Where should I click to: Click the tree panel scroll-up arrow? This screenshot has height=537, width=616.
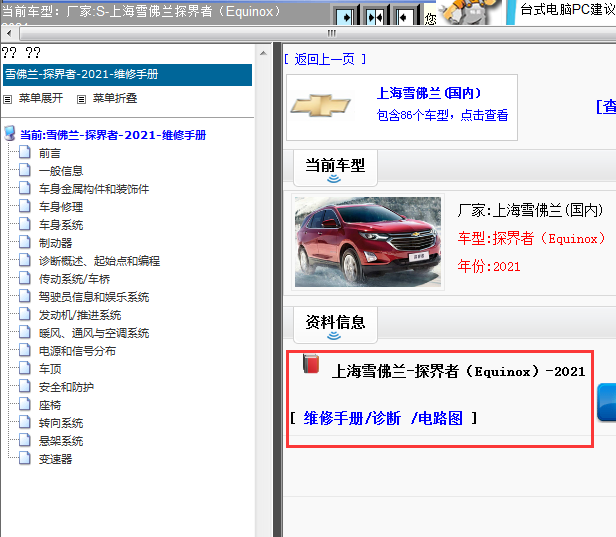coord(264,53)
